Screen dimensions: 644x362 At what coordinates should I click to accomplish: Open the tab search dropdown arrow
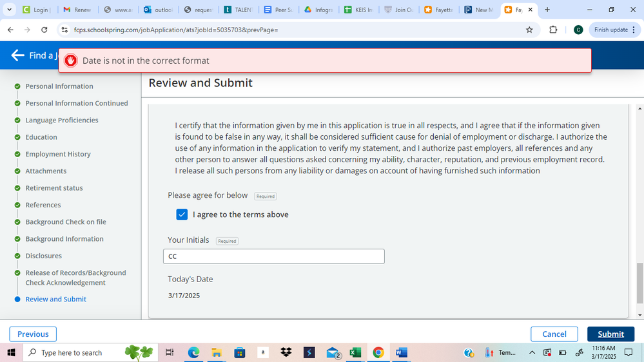[x=9, y=10]
